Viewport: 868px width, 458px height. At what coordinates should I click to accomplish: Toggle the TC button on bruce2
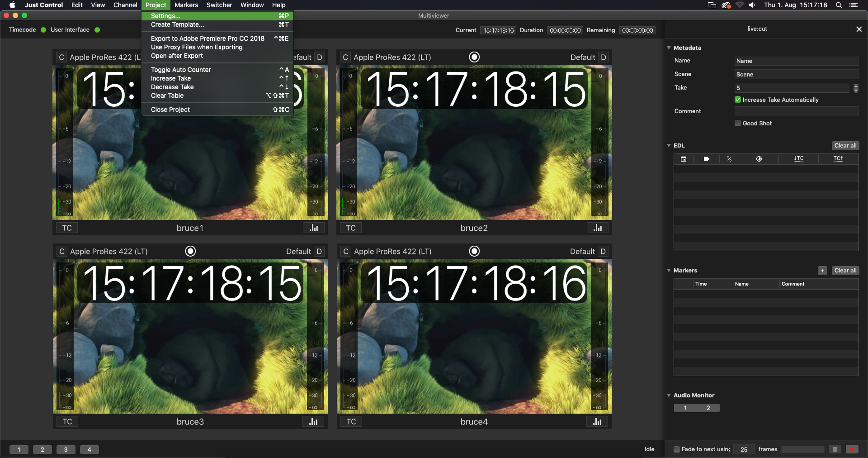pos(351,228)
